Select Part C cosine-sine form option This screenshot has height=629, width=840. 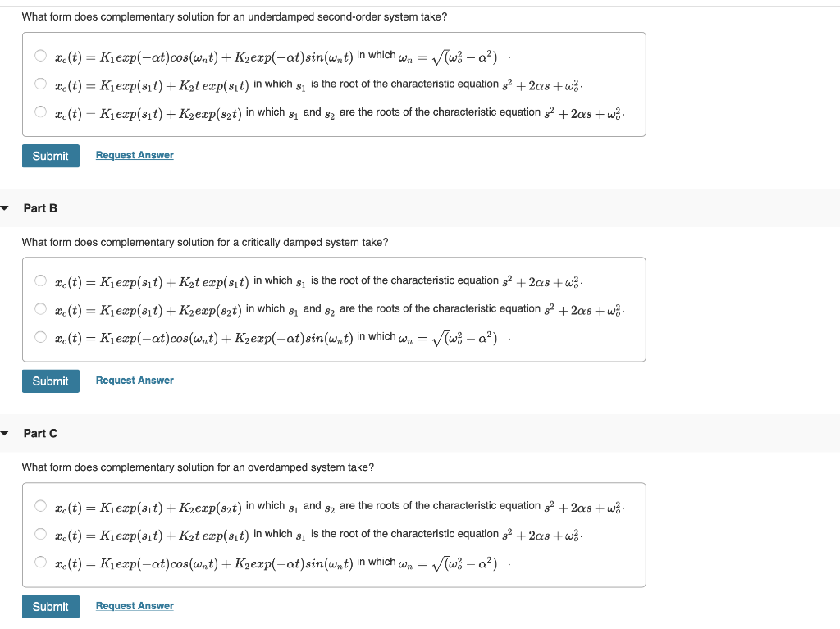[40, 562]
